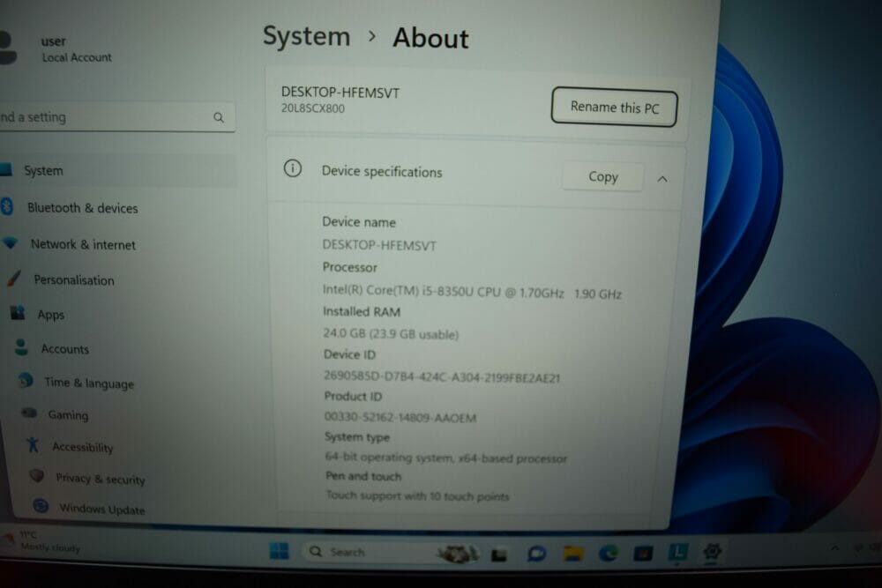Click the Local Account label
The height and width of the screenshot is (588, 882).
77,57
